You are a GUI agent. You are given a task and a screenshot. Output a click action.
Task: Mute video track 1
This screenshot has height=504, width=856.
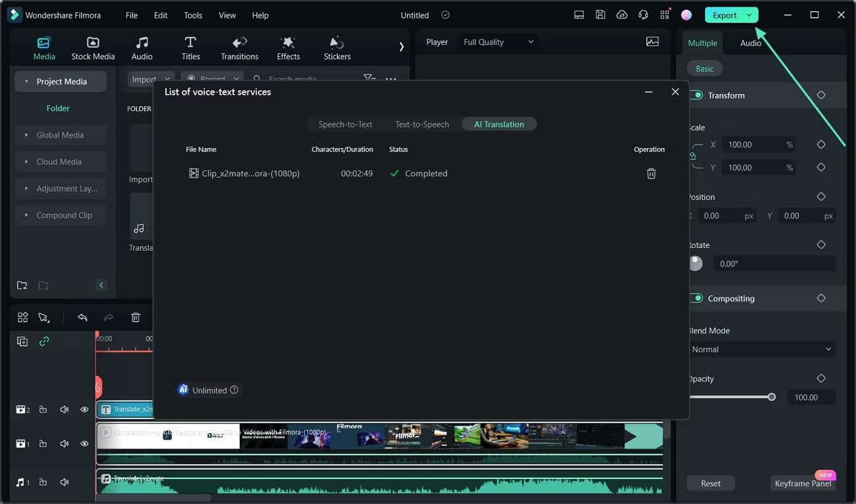click(x=65, y=443)
